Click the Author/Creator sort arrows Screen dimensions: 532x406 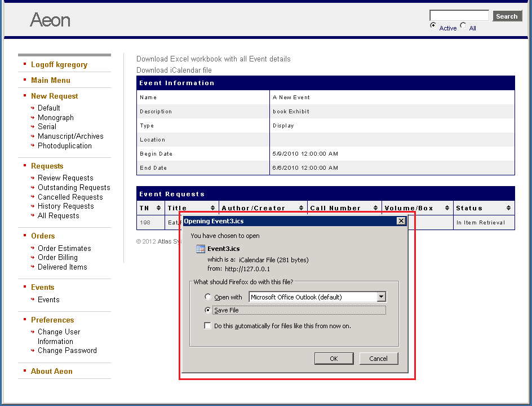[x=301, y=207]
